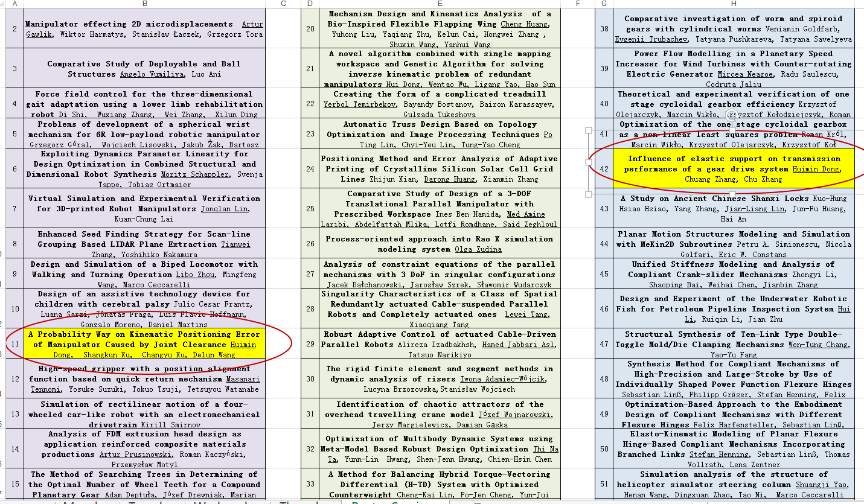Click 'Analysis of FDM extrusion head design' cell
864x504 pixels.
(144, 449)
